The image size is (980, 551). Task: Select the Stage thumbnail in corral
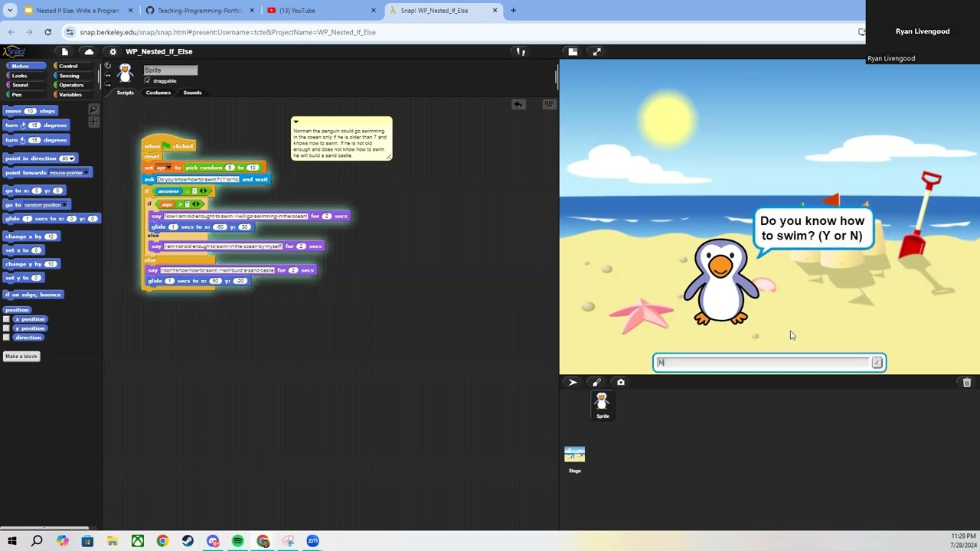coord(574,460)
